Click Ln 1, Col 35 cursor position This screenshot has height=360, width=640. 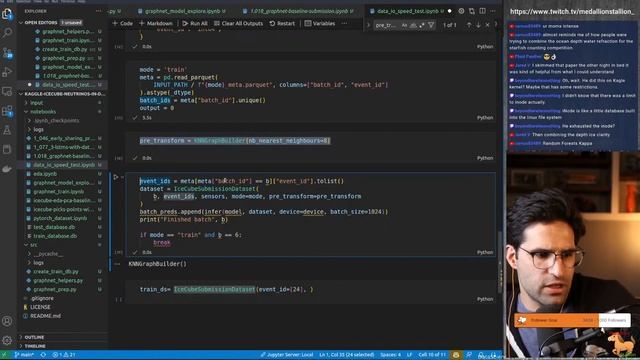[x=347, y=355]
